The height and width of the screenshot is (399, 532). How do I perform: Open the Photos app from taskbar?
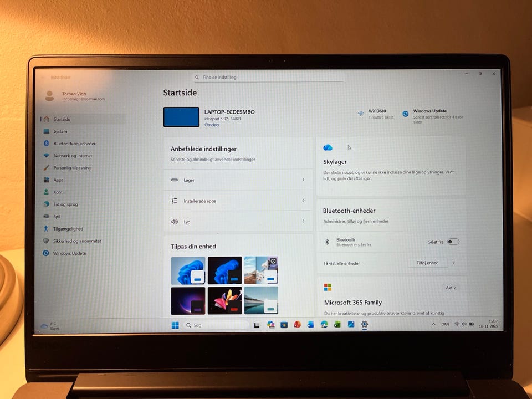351,324
